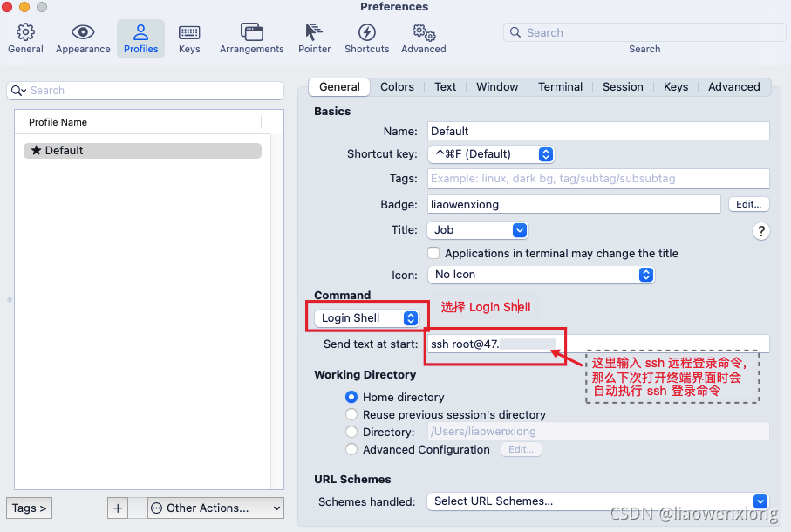Screen dimensions: 791x532
Task: Open the Title dropdown showing Job
Action: (x=477, y=230)
